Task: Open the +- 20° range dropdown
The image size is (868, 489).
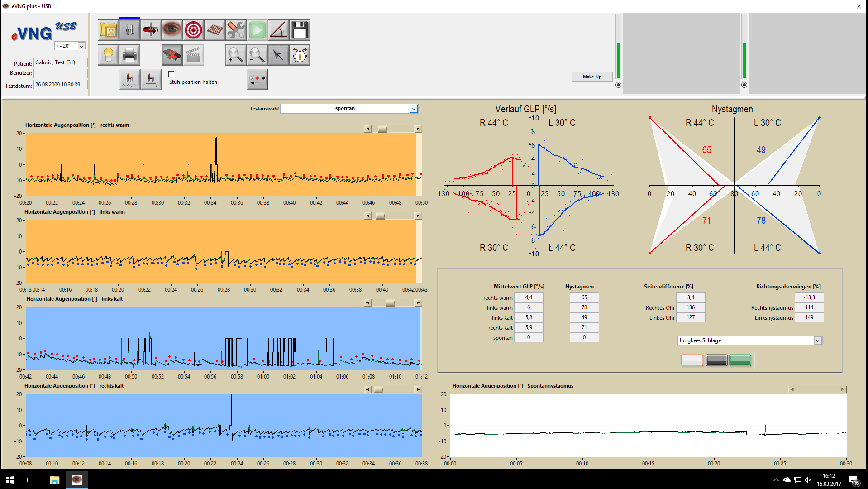Action: [x=81, y=46]
